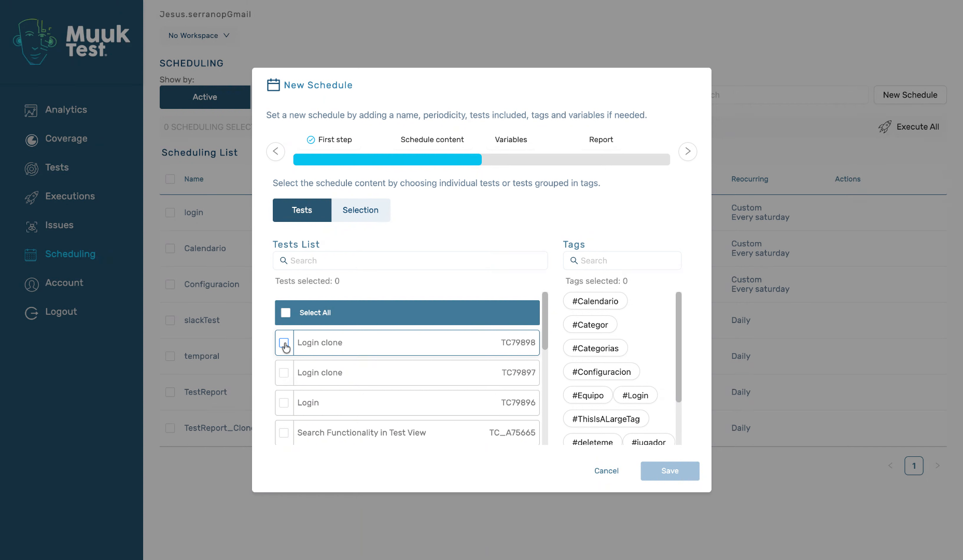The image size is (963, 560).
Task: Select the slackTest schedule row checkbox
Action: coord(170,320)
